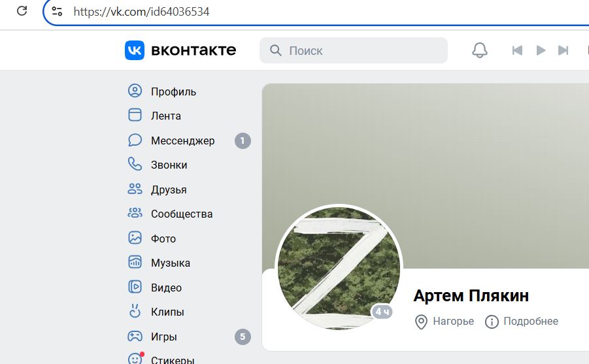
Task: Open Фото section label
Action: [163, 239]
